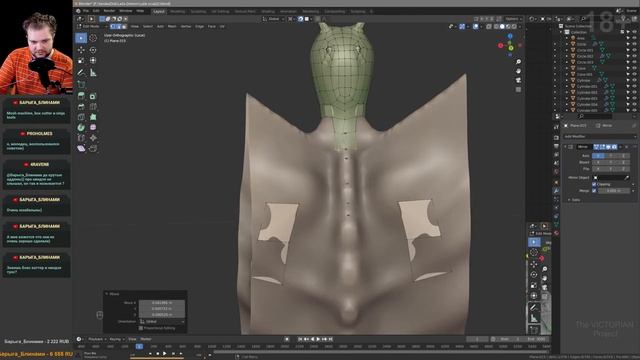Select the Extrude Region tool
This screenshot has width=640, height=360.
(x=81, y=96)
